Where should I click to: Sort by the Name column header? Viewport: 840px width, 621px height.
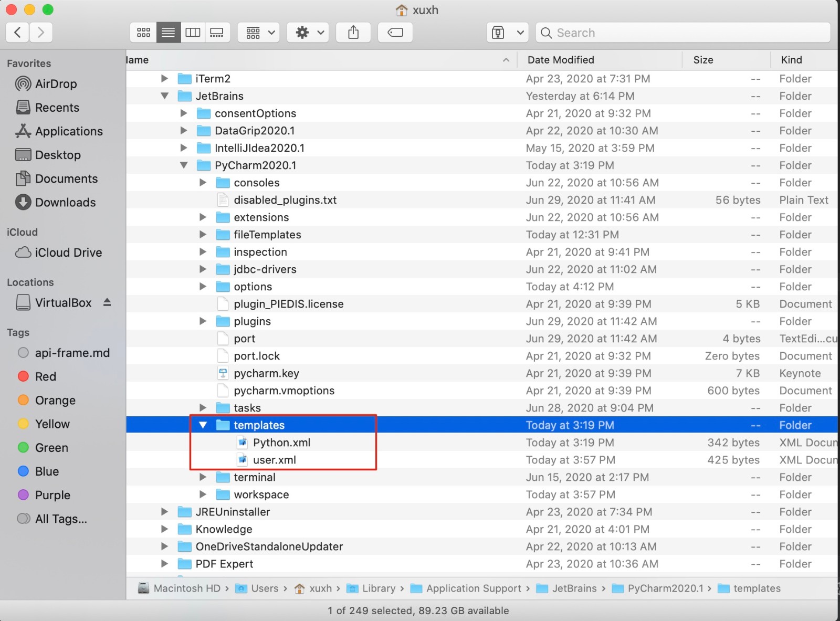[x=321, y=60]
